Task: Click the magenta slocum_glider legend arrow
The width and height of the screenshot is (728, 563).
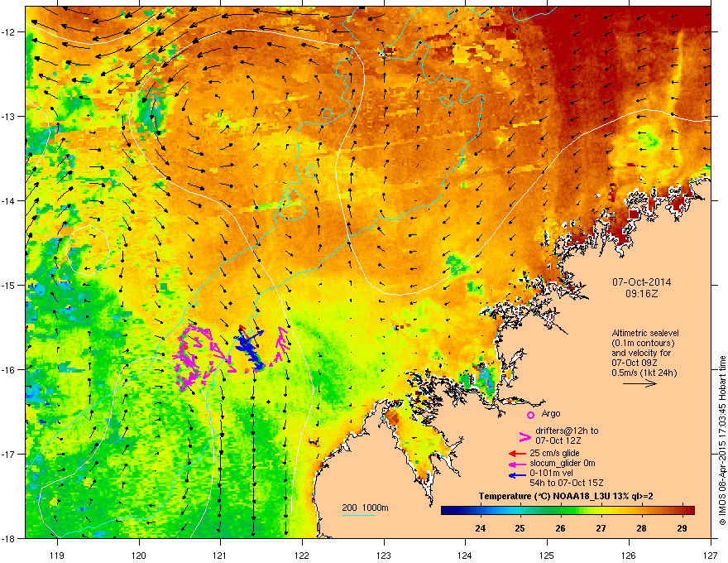Action: click(517, 464)
